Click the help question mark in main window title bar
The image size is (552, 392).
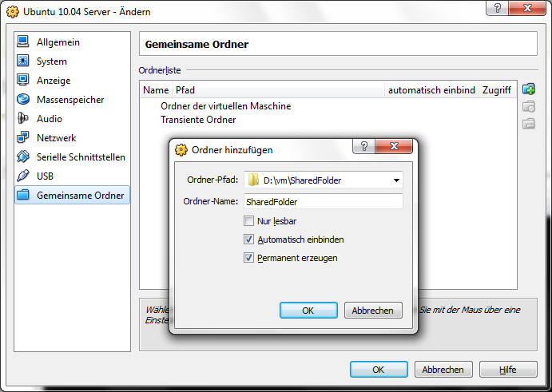(498, 8)
